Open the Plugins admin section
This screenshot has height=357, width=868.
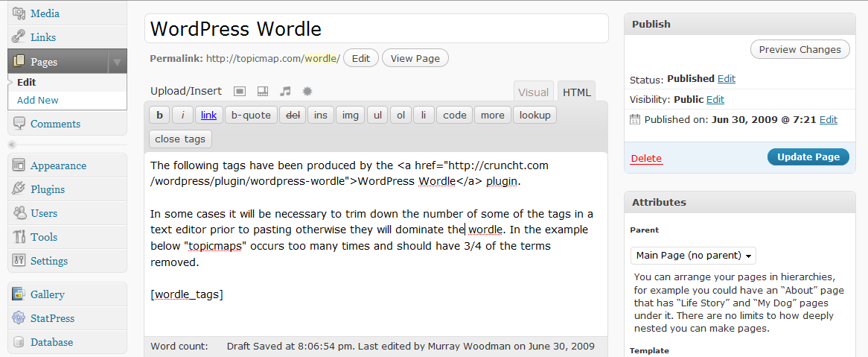click(x=48, y=189)
